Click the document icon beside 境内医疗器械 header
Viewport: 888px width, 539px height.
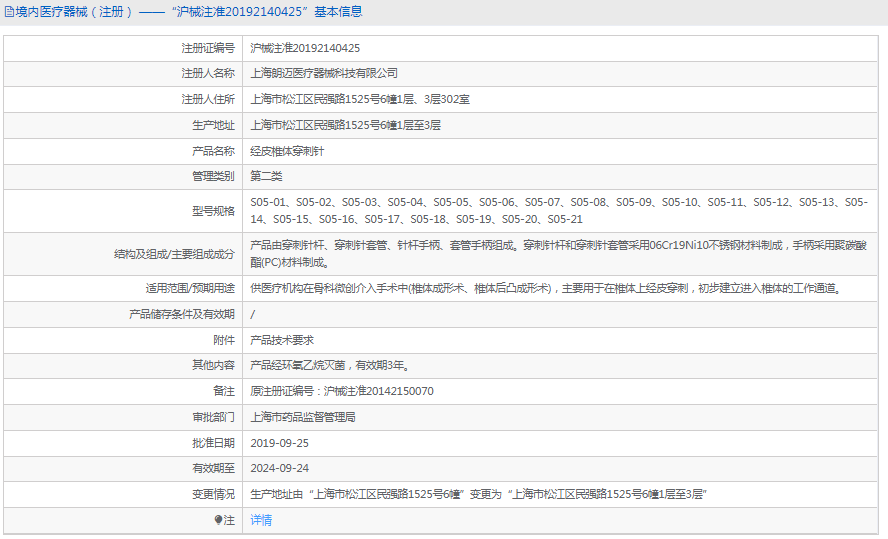(x=9, y=12)
